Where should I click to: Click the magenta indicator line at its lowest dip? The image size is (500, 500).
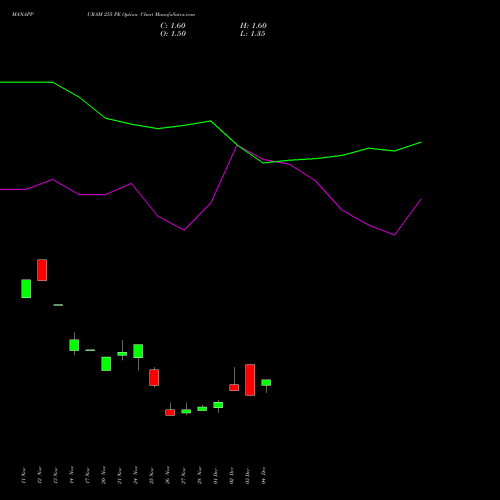(x=395, y=235)
